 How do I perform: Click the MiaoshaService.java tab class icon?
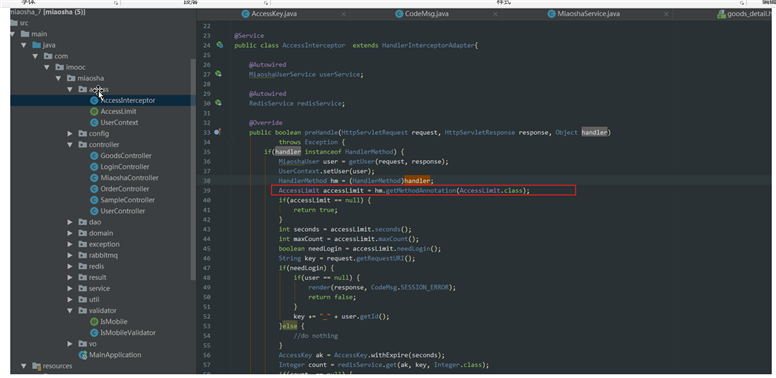click(x=552, y=14)
